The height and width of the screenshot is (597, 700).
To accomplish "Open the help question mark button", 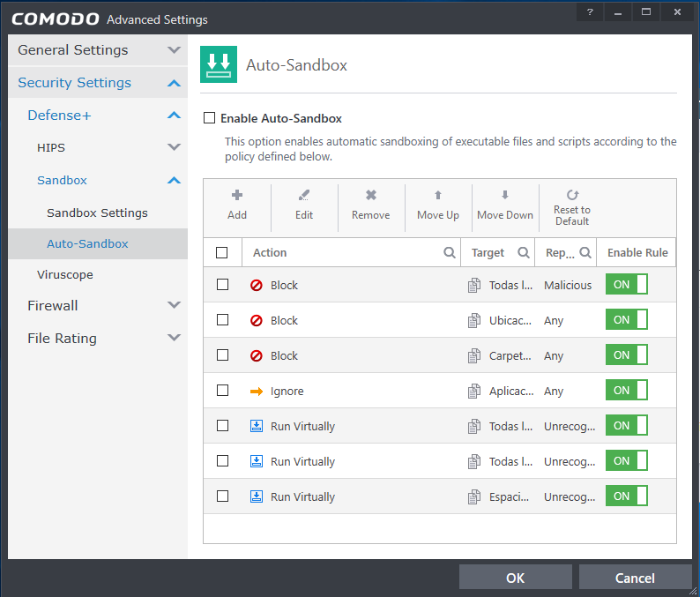I will (590, 12).
